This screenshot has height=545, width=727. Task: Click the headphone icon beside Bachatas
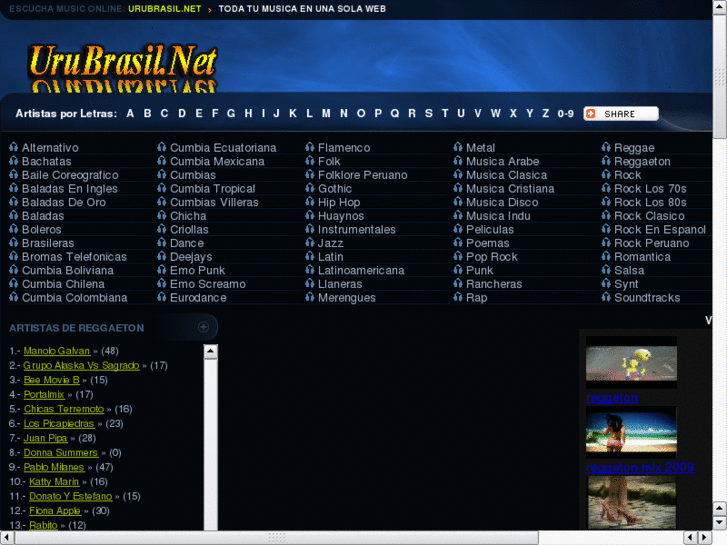13,160
